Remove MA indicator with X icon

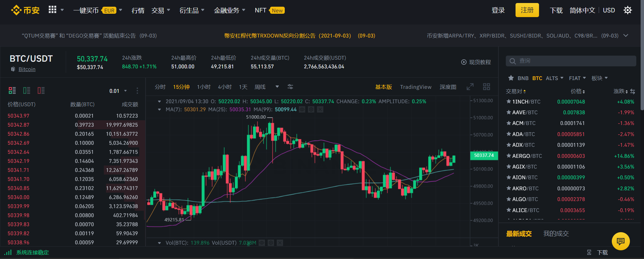[320, 110]
